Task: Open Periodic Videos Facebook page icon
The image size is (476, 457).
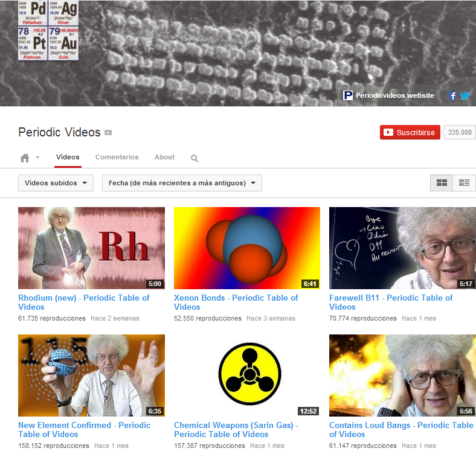Action: (452, 95)
